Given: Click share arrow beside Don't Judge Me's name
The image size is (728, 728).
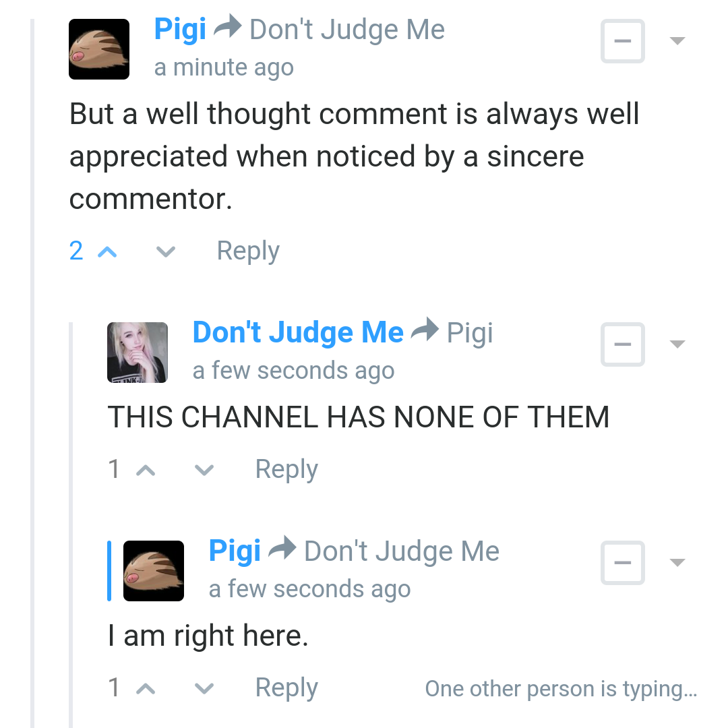Looking at the screenshot, I should coord(425,329).
